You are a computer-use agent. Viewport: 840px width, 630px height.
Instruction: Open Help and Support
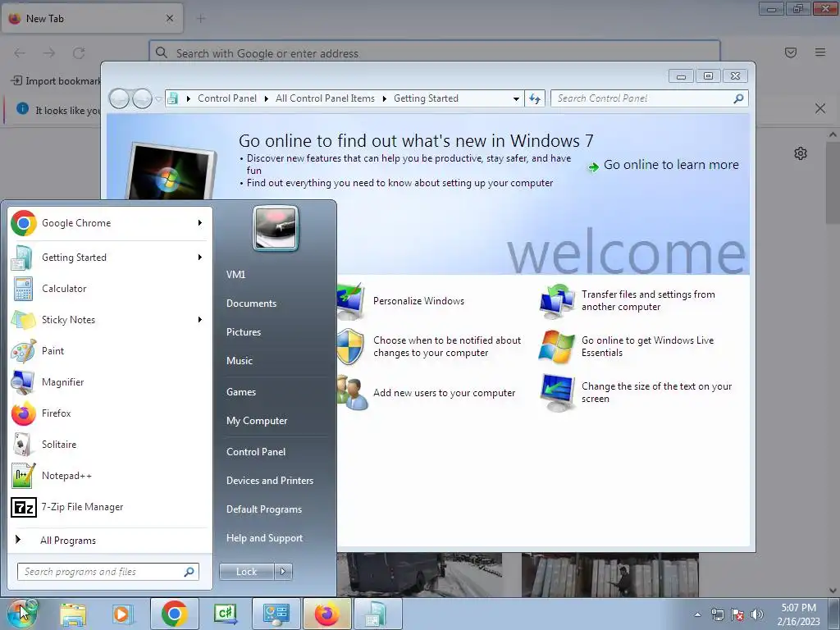(x=264, y=538)
